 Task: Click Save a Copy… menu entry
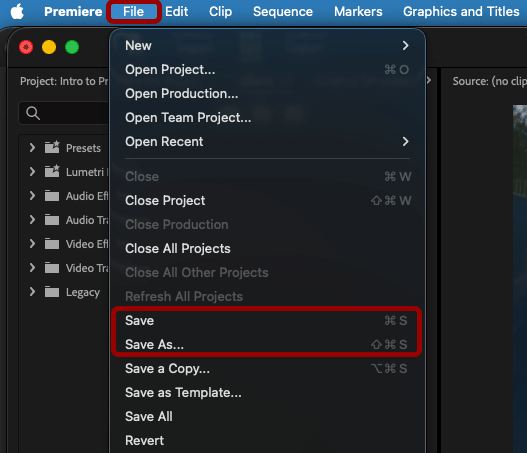pos(268,369)
